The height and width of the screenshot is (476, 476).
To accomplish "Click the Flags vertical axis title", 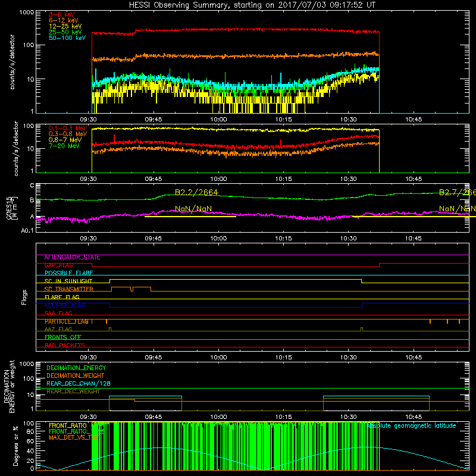I will click(24, 297).
